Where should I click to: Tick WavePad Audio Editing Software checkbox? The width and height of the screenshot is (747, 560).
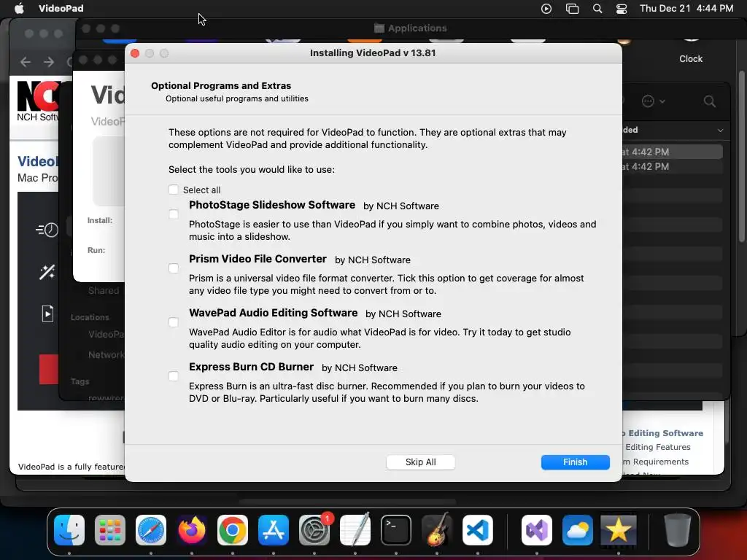tap(174, 322)
